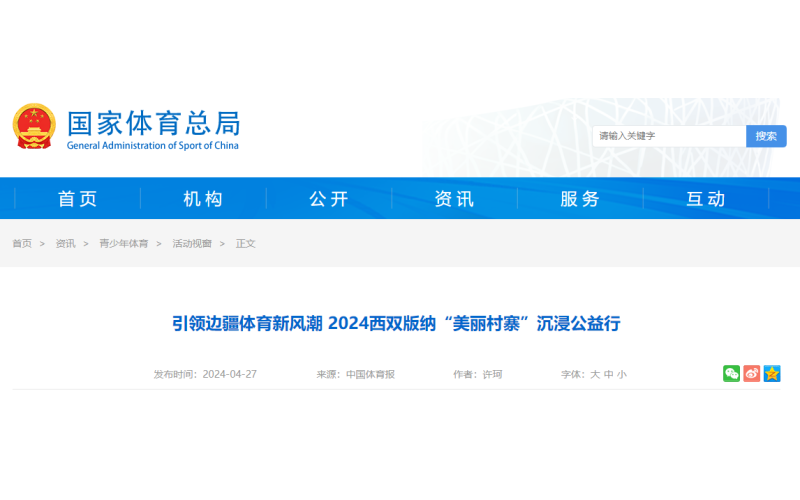Click General Administration of Sport of China text

(153, 145)
